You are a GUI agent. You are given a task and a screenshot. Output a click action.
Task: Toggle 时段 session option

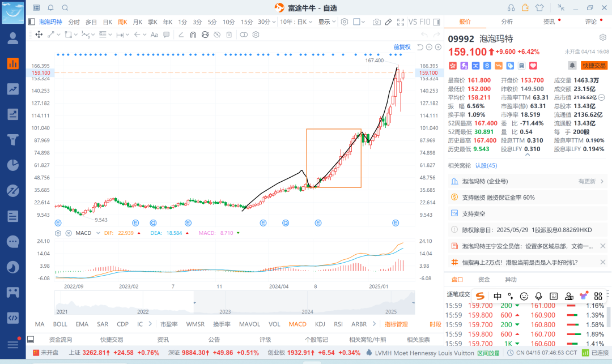tap(435, 324)
